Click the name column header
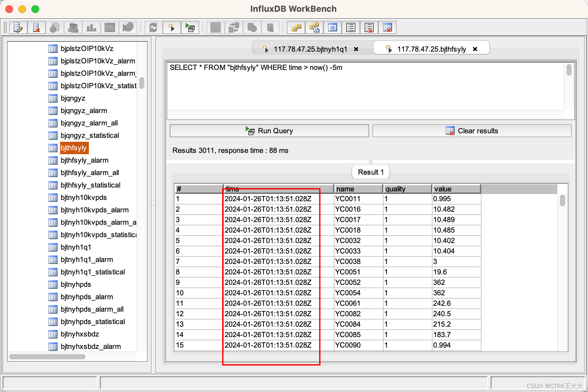This screenshot has height=392, width=588. click(x=358, y=189)
